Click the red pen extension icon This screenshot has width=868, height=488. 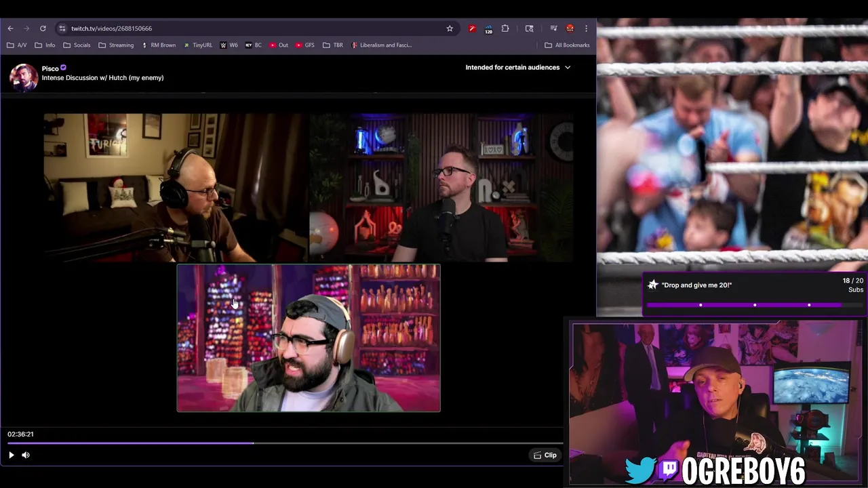473,28
